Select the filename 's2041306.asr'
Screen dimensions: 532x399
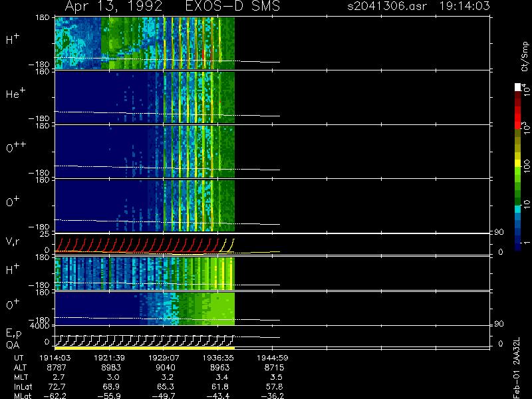pyautogui.click(x=387, y=6)
